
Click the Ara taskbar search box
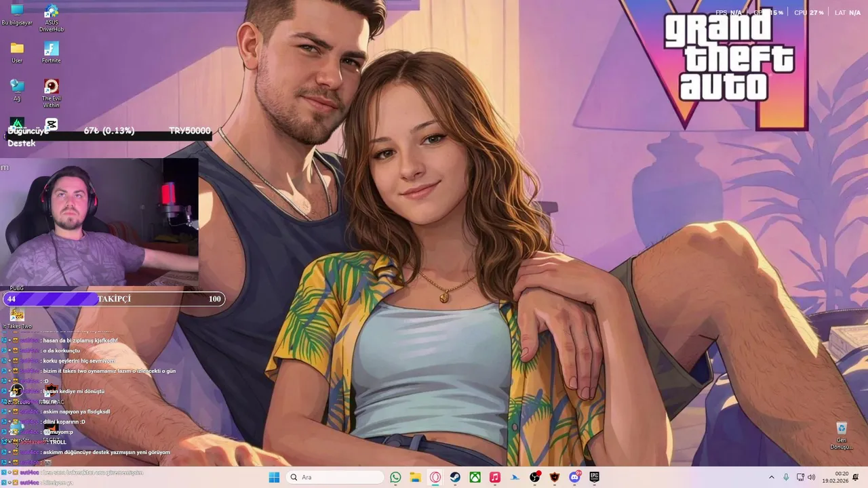(x=335, y=477)
